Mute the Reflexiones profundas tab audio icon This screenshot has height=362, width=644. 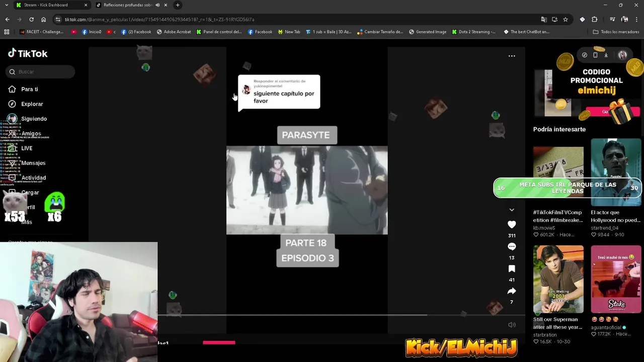pyautogui.click(x=157, y=5)
